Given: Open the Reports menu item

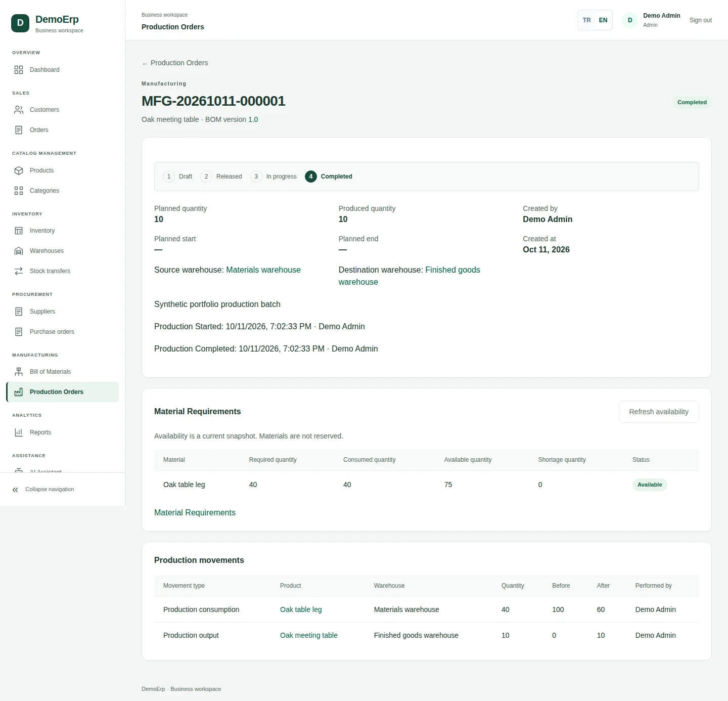Looking at the screenshot, I should (x=62, y=432).
